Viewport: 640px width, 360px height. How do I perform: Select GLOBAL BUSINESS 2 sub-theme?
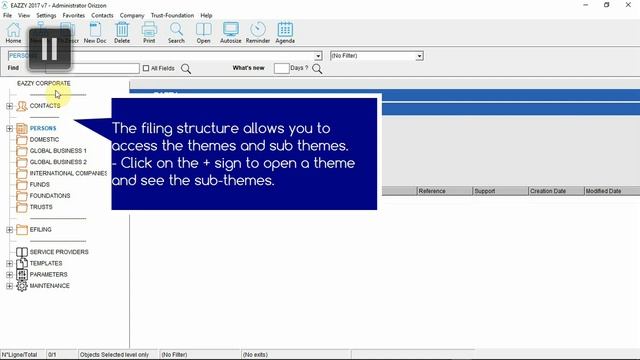point(58,162)
